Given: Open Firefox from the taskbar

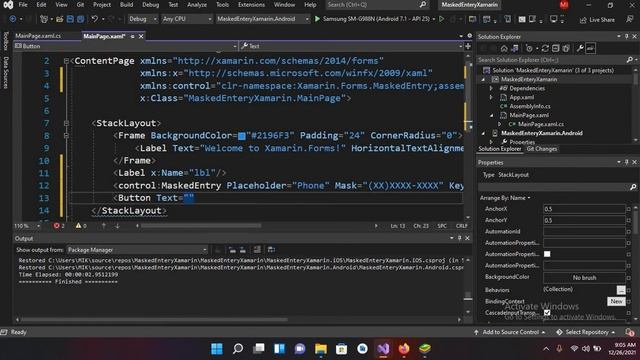Looking at the screenshot, I should [x=404, y=349].
